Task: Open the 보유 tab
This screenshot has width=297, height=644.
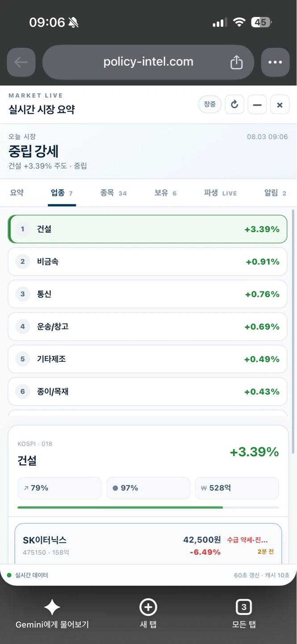Action: pyautogui.click(x=165, y=193)
